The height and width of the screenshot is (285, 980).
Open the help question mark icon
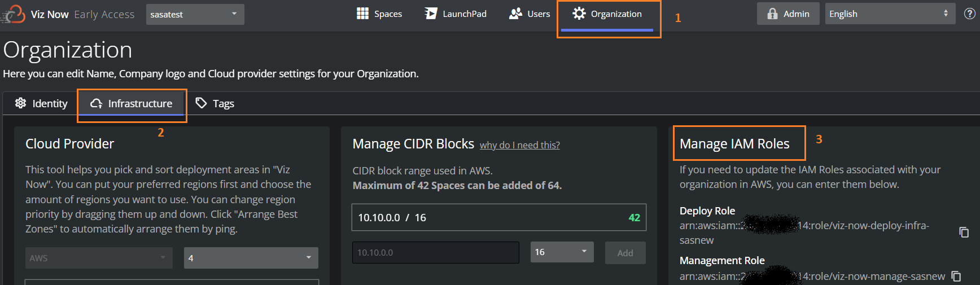tap(969, 14)
